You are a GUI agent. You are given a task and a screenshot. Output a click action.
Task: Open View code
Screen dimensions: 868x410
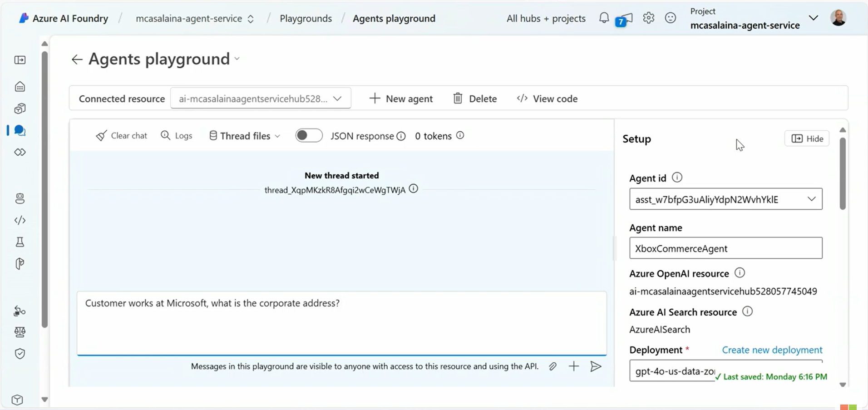point(547,99)
